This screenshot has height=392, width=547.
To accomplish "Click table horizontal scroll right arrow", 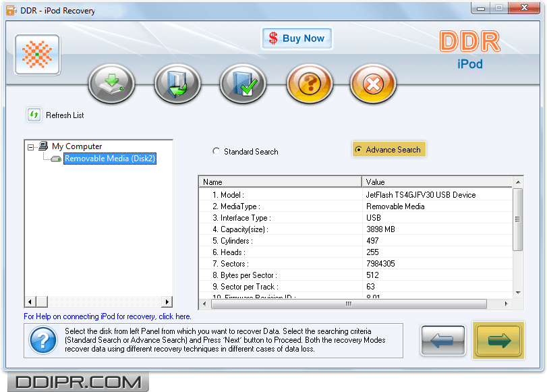I will click(x=506, y=304).
